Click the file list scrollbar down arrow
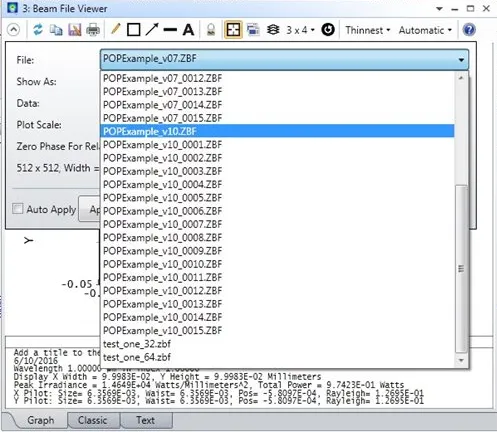 (x=461, y=360)
